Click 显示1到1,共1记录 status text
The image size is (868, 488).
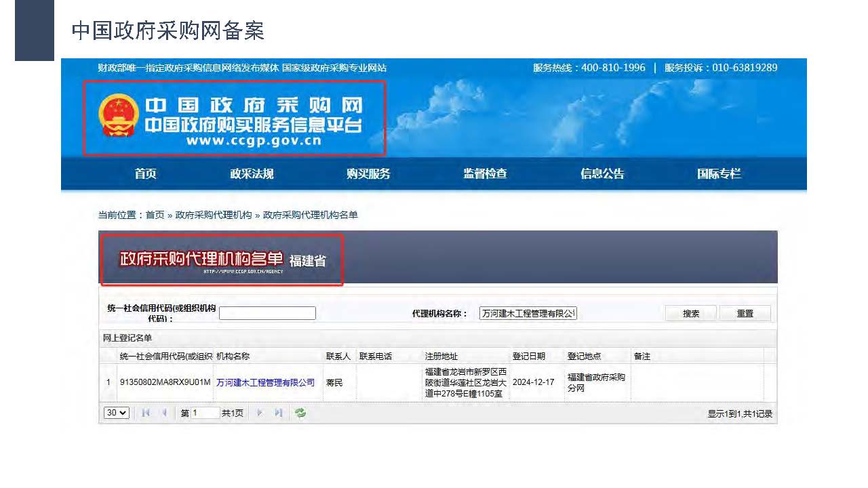[740, 413]
